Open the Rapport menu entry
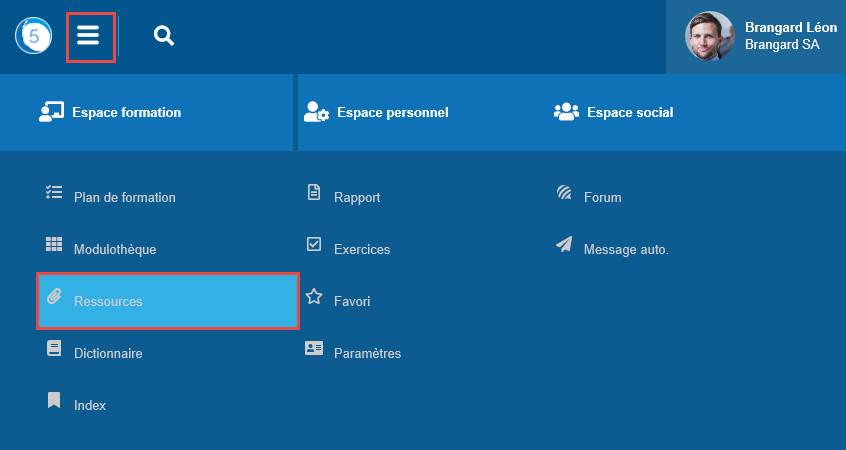The height and width of the screenshot is (450, 846). 357,197
